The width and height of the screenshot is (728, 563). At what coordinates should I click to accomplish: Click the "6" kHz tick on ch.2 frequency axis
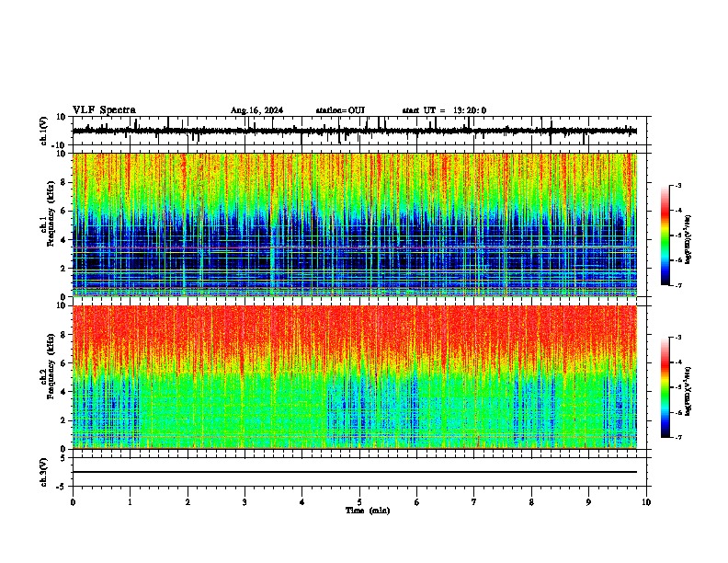(65, 363)
